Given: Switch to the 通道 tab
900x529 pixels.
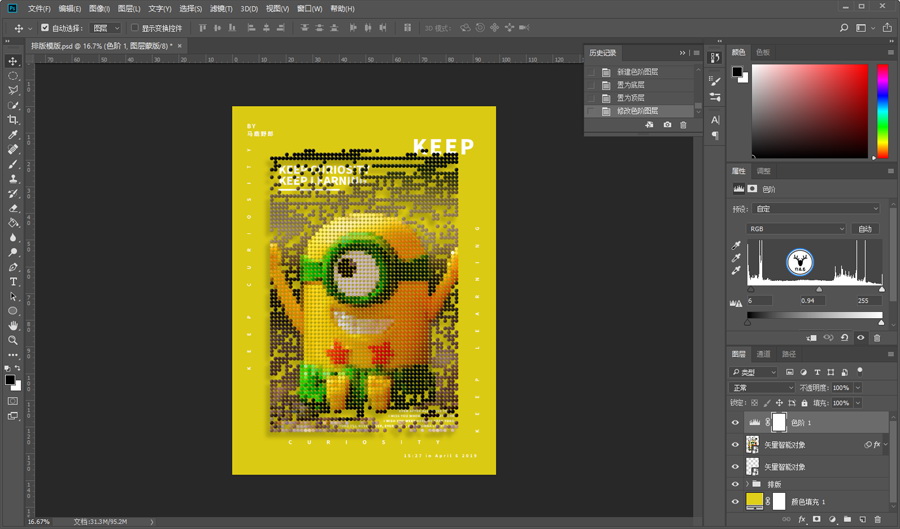Looking at the screenshot, I should pos(763,354).
